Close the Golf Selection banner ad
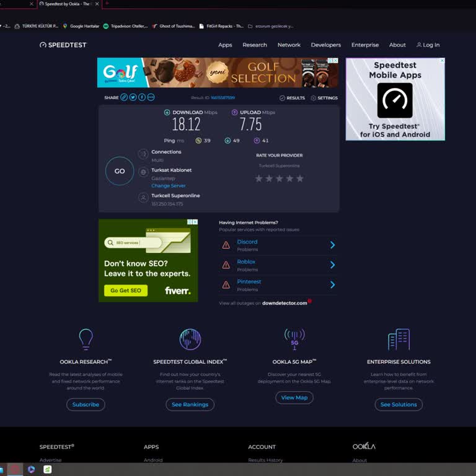This screenshot has width=476, height=476. [x=335, y=60]
